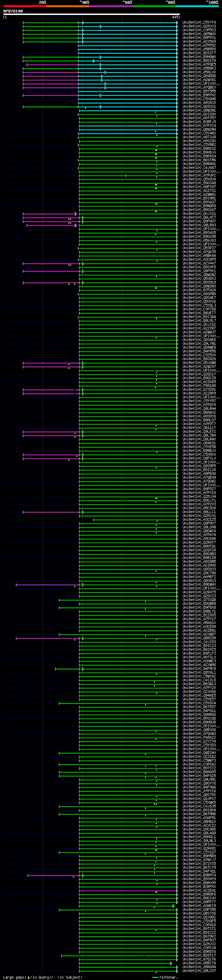The width and height of the screenshot is (222, 980).
Task: Select subject UniRef100_B9SST9
Action: [x=199, y=61]
